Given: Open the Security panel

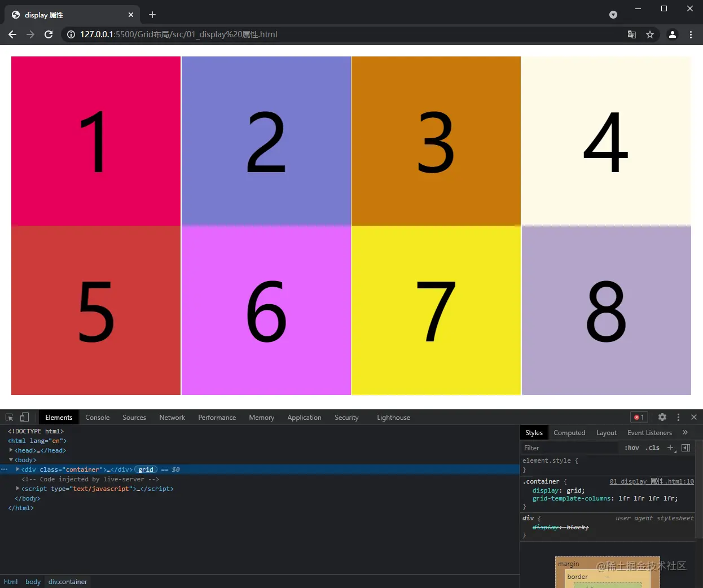Looking at the screenshot, I should click(346, 418).
